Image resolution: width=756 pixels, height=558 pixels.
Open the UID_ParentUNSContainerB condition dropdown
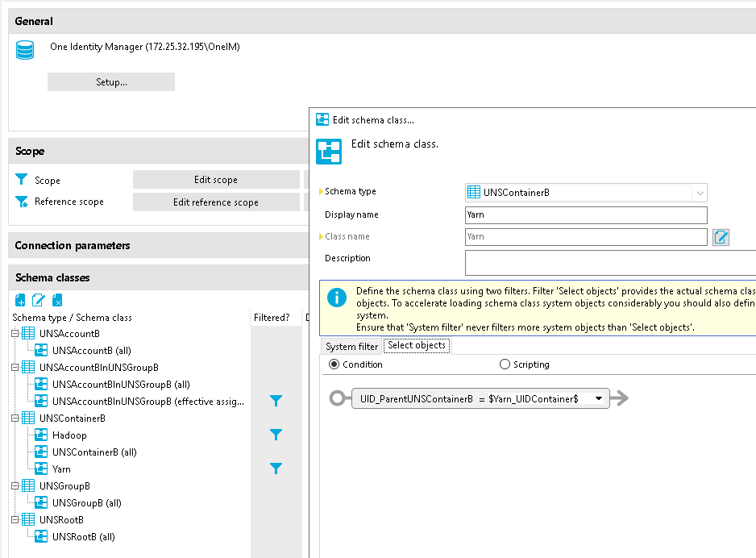[598, 398]
